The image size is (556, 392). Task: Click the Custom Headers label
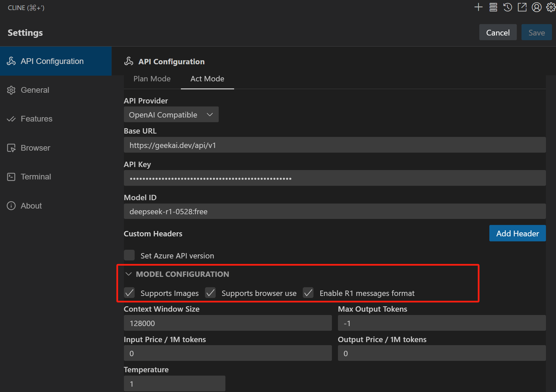153,234
